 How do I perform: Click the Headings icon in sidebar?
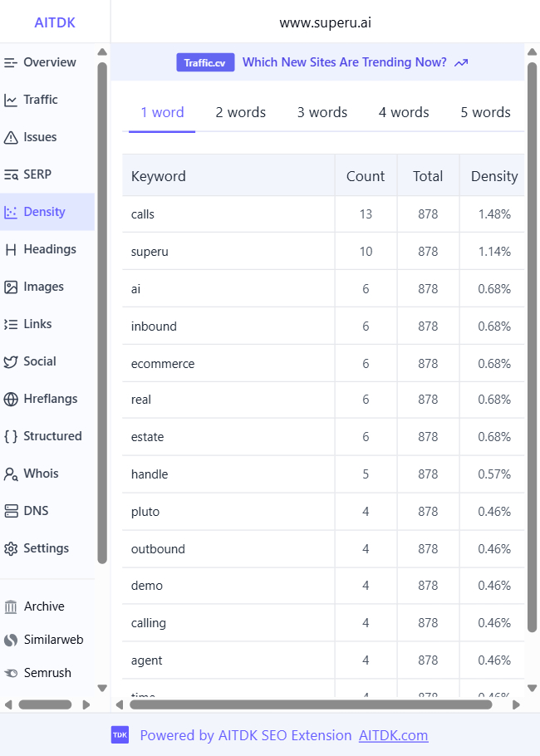pos(11,249)
